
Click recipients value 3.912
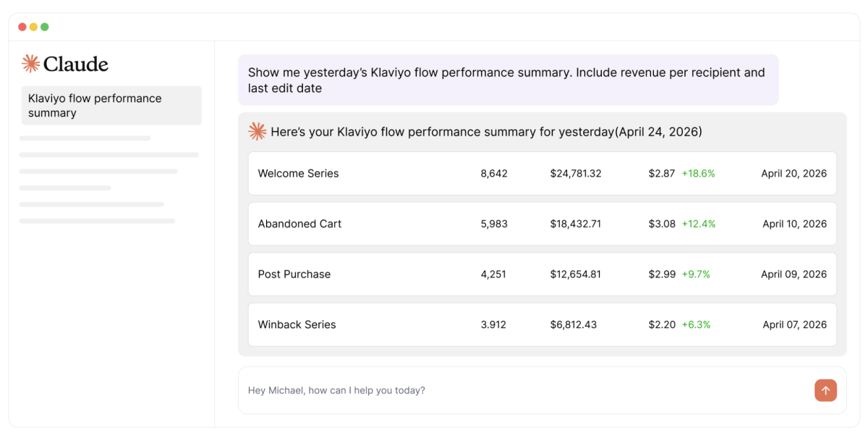pyautogui.click(x=493, y=324)
